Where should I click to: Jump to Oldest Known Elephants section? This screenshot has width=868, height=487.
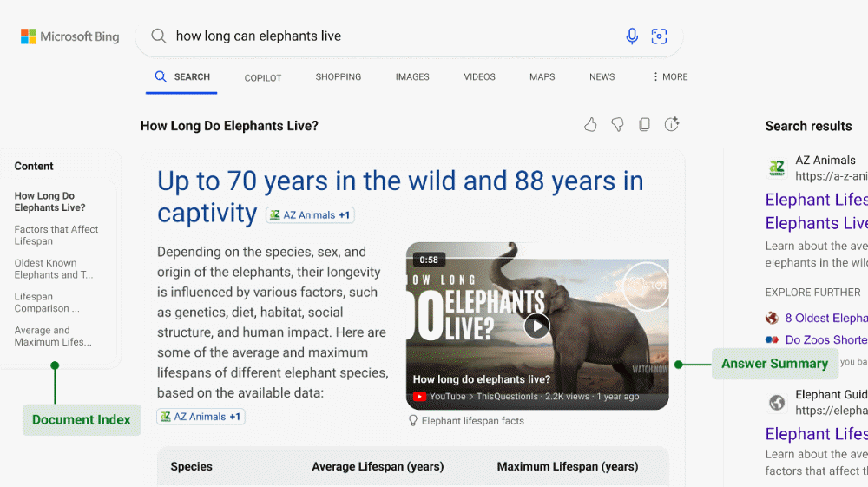point(53,269)
